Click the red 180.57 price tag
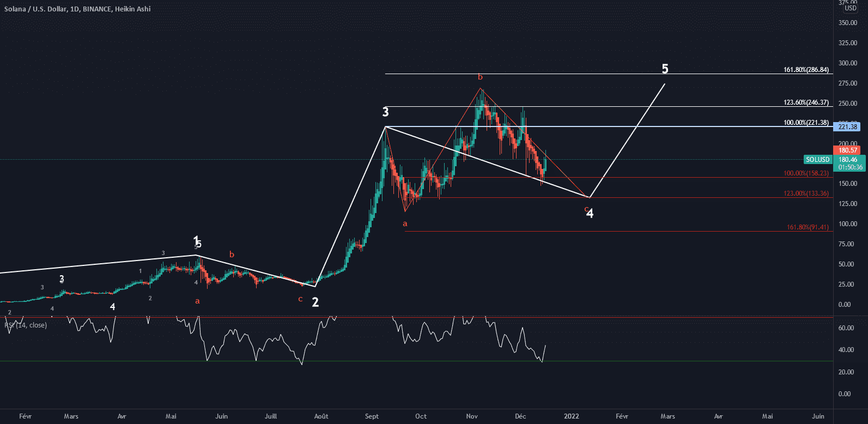868x424 pixels. point(847,150)
